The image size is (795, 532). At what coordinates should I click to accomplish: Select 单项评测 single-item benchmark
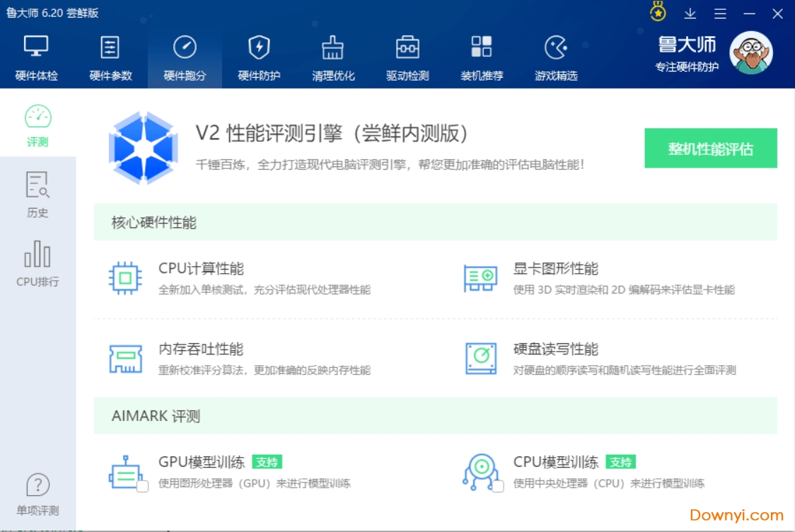(x=36, y=494)
